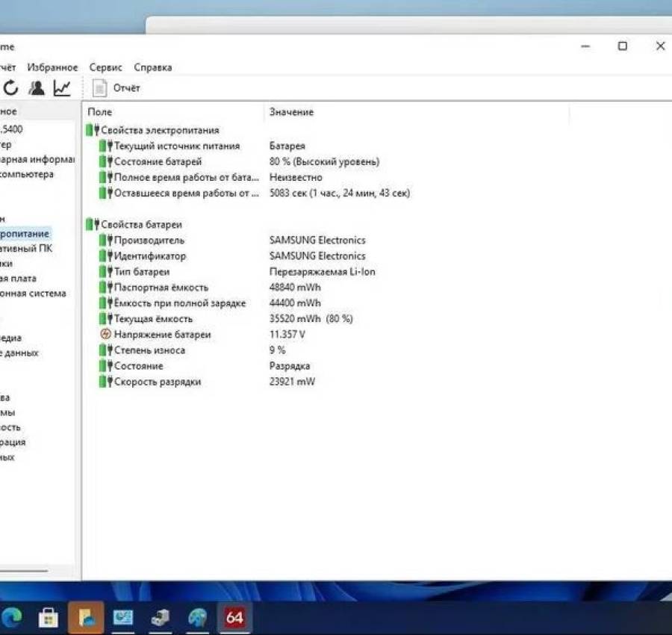Maximize the AIDA64 window
Image resolution: width=672 pixels, height=635 pixels.
[x=623, y=46]
